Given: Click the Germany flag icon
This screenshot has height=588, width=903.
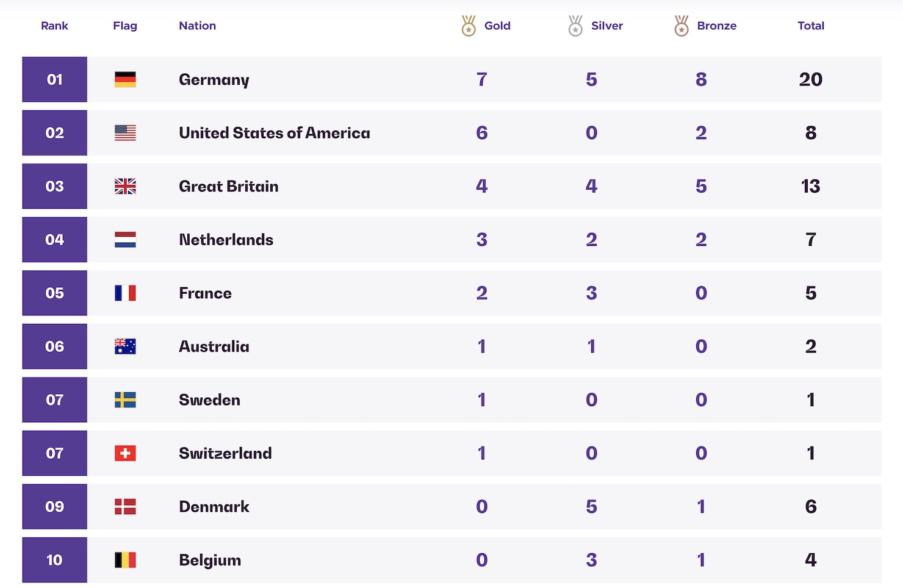Looking at the screenshot, I should click(x=125, y=79).
